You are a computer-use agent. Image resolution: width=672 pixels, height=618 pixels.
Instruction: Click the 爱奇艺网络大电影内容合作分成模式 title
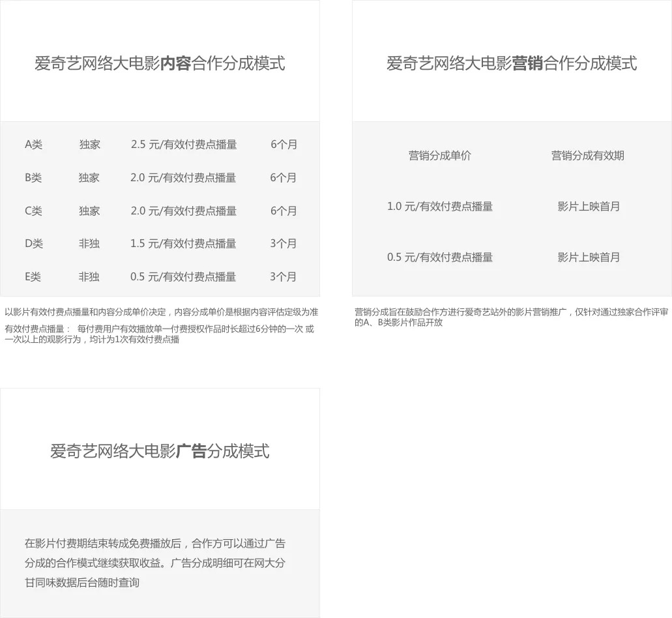click(x=160, y=63)
